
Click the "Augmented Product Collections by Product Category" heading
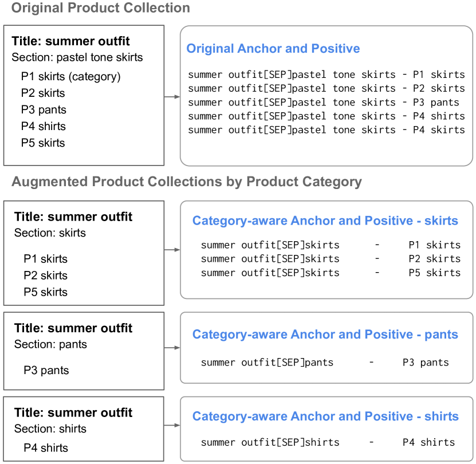187,182
